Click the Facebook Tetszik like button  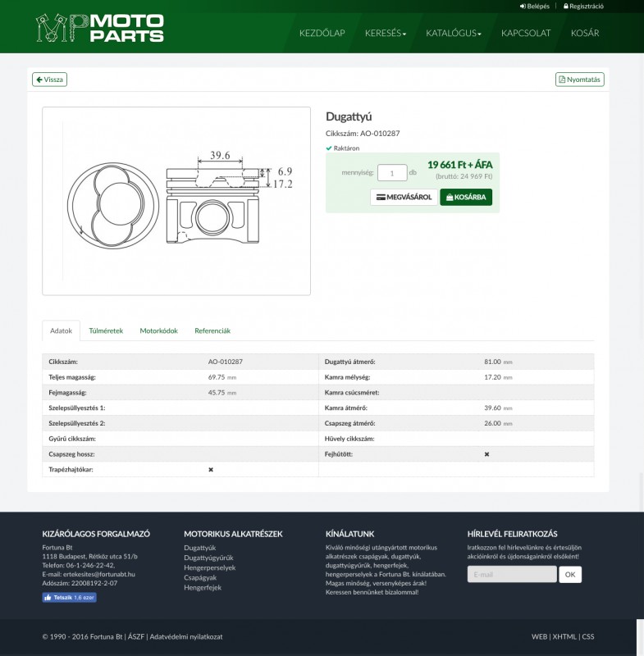[69, 597]
